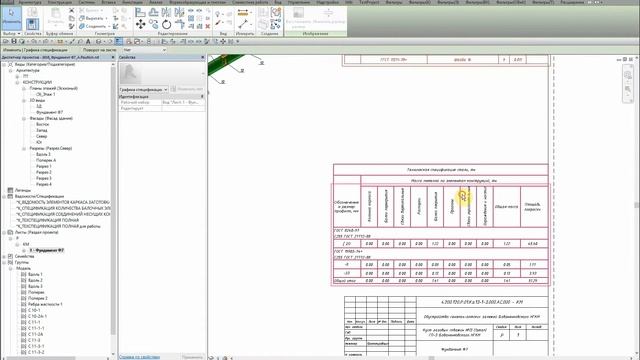The width and height of the screenshot is (640, 360).
Task: Click the Соединить (join geometry) button
Action: point(93,26)
